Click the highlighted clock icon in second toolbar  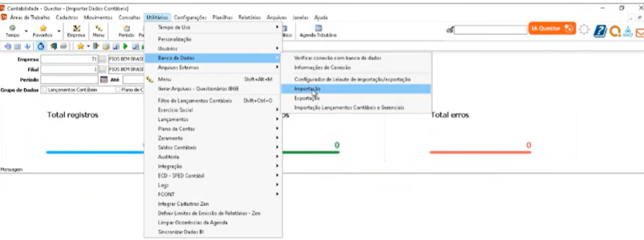(41, 46)
